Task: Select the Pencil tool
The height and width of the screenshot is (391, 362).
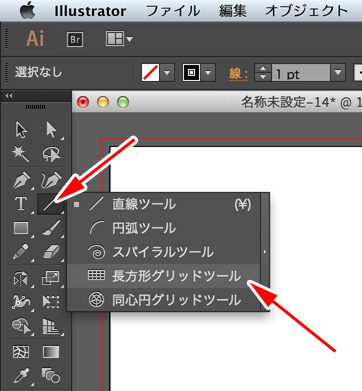Action: coord(21,252)
